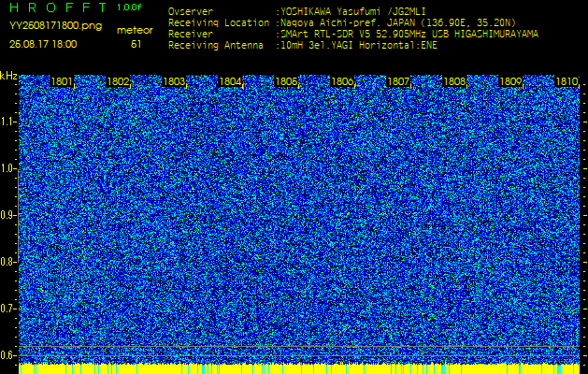This screenshot has width=588, height=374.
Task: Click the 'Receiving Location' field label
Action: [219, 22]
